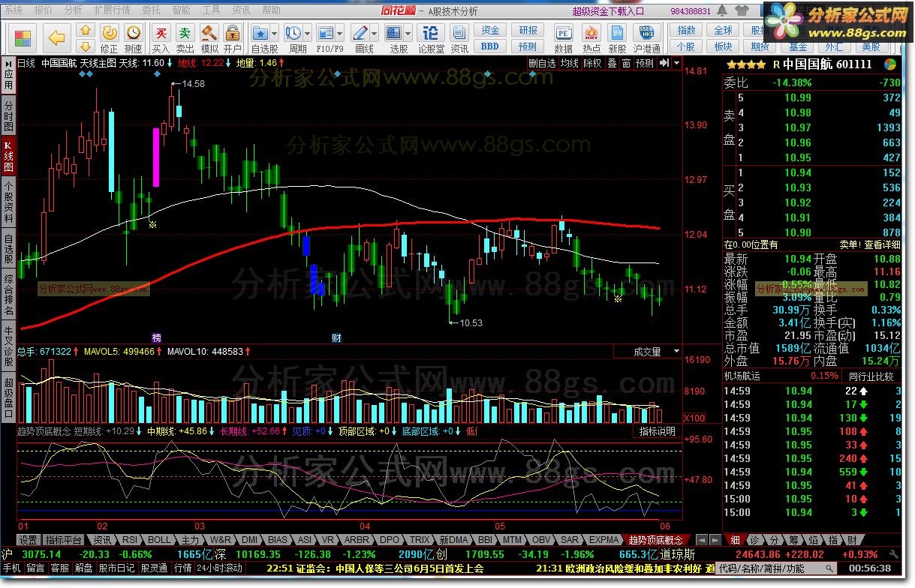Open the chart options dropdown after 预测
Viewport: 915px width, 588px height.
(x=676, y=64)
